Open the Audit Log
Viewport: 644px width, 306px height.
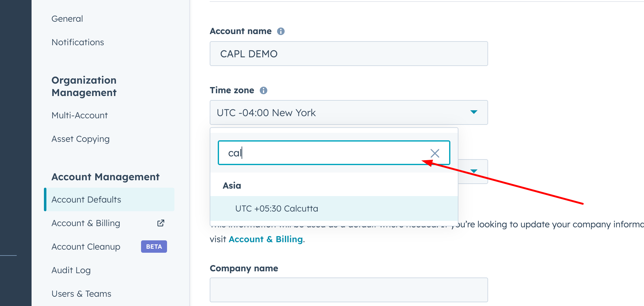[x=71, y=270]
